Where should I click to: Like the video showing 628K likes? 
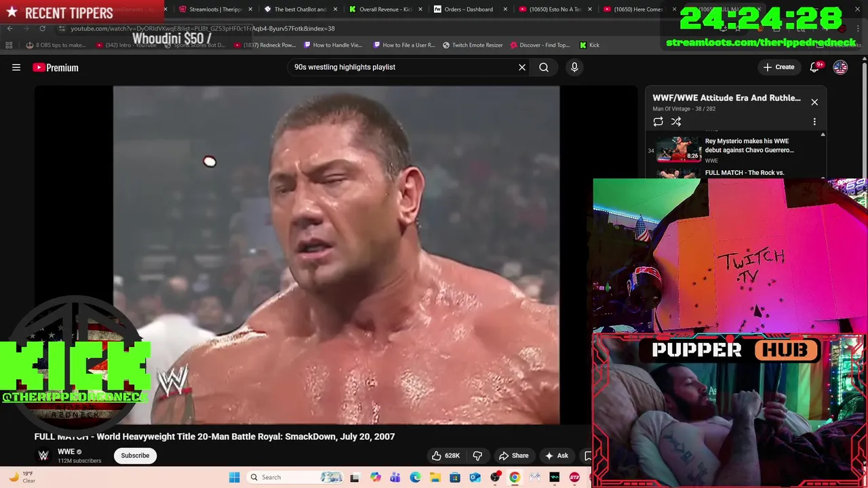(446, 455)
